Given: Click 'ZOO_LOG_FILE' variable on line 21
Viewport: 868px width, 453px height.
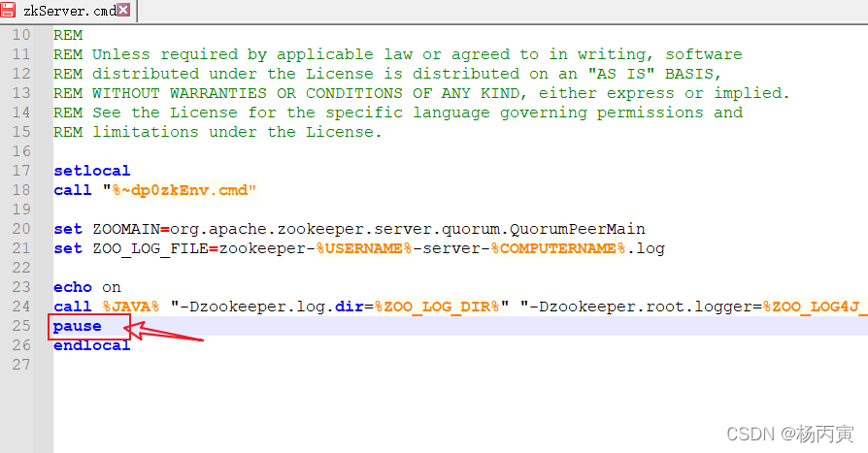Looking at the screenshot, I should [x=150, y=249].
